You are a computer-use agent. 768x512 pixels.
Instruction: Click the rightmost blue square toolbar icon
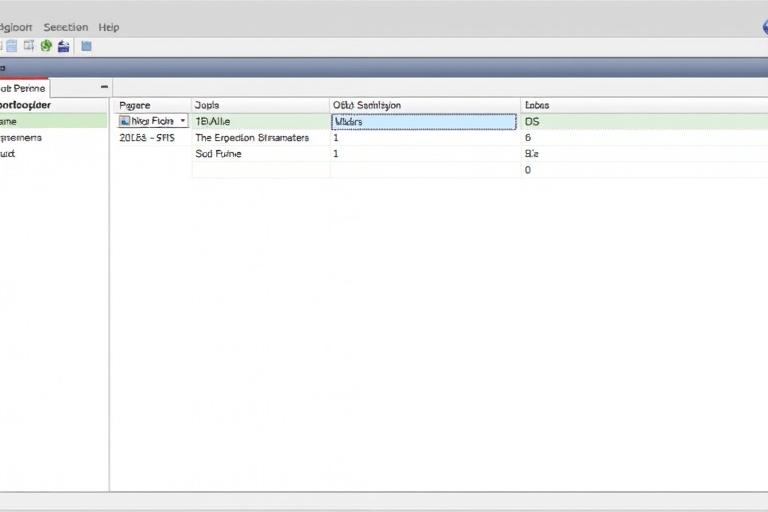point(86,46)
